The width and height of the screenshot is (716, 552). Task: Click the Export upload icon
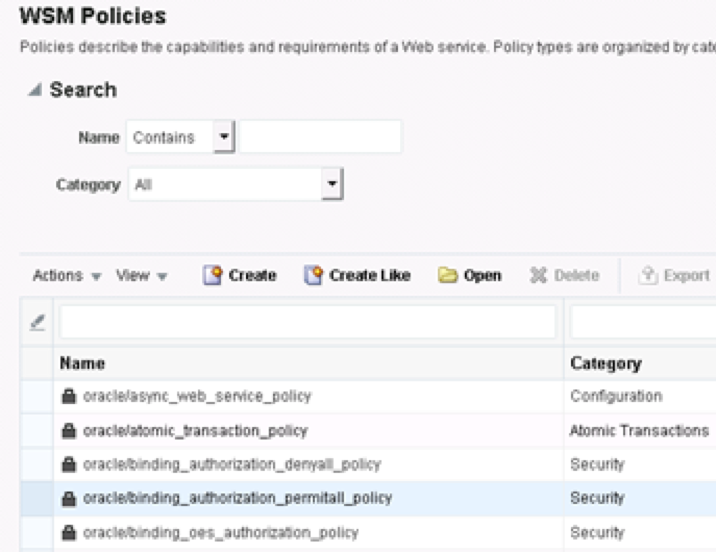[648, 275]
